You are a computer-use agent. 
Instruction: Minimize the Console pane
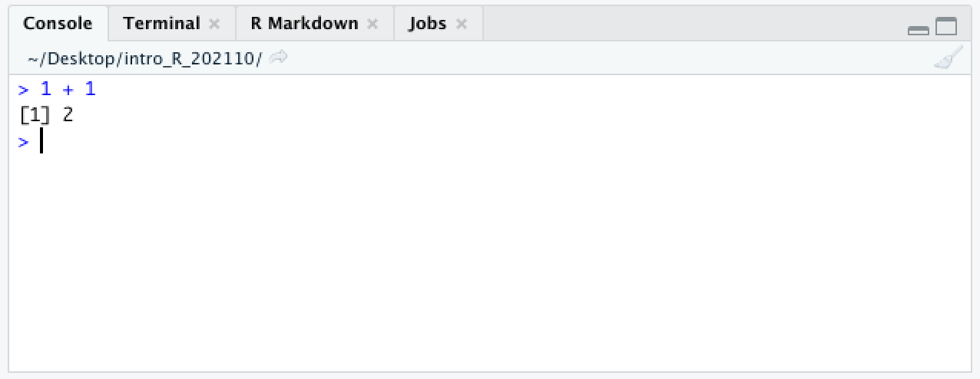918,30
